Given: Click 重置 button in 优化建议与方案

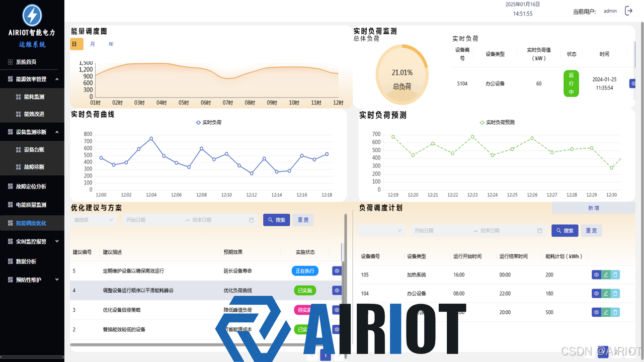Looking at the screenshot, I should 303,220.
